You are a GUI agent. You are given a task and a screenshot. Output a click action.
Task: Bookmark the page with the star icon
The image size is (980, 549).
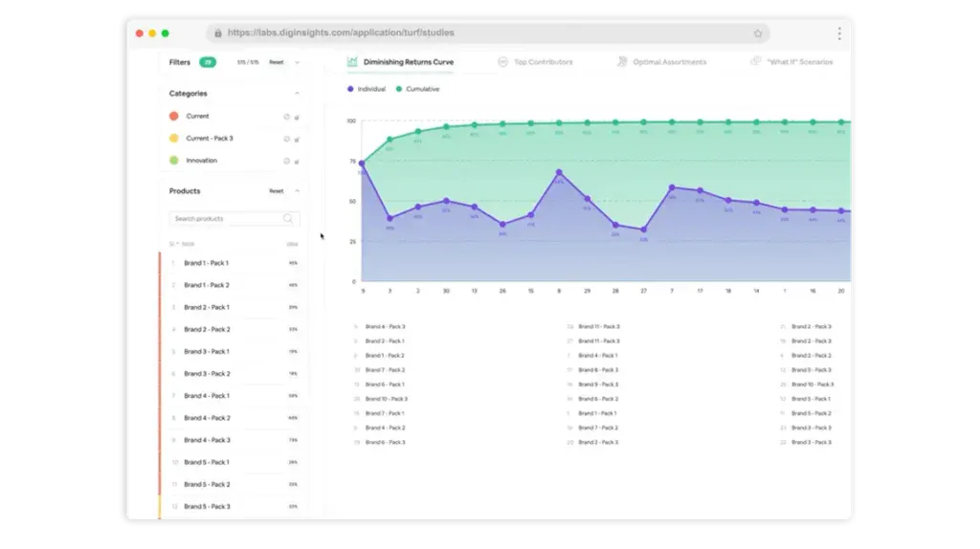coord(758,33)
